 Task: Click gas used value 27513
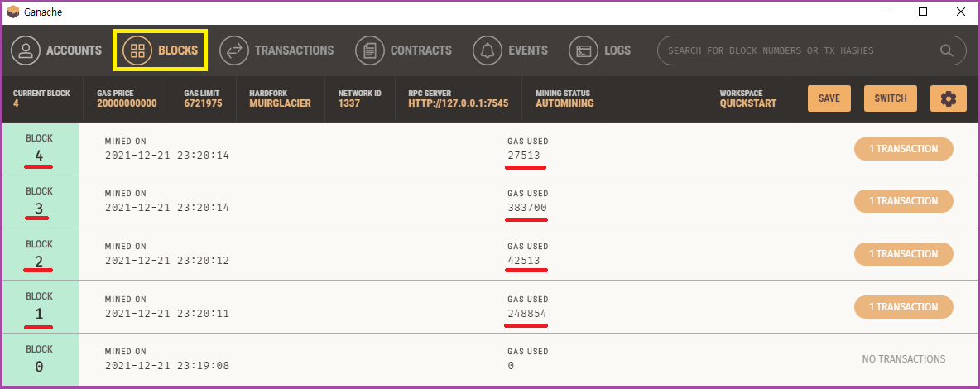coord(524,156)
